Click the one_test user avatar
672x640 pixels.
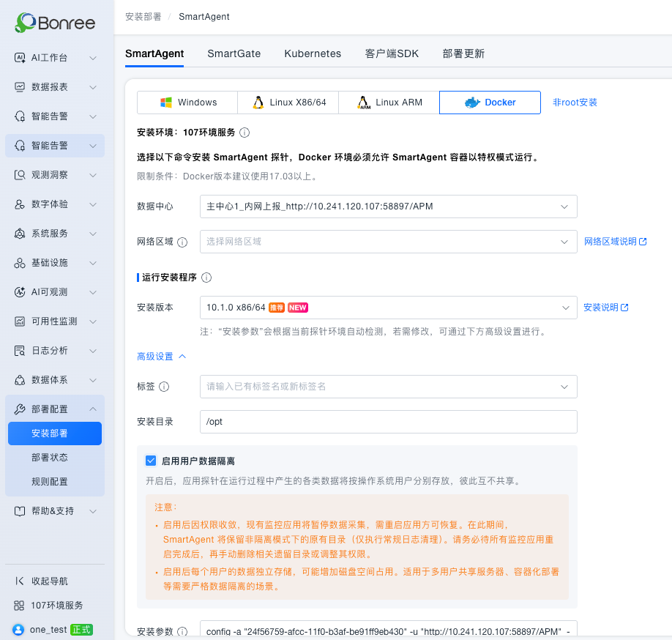click(18, 629)
